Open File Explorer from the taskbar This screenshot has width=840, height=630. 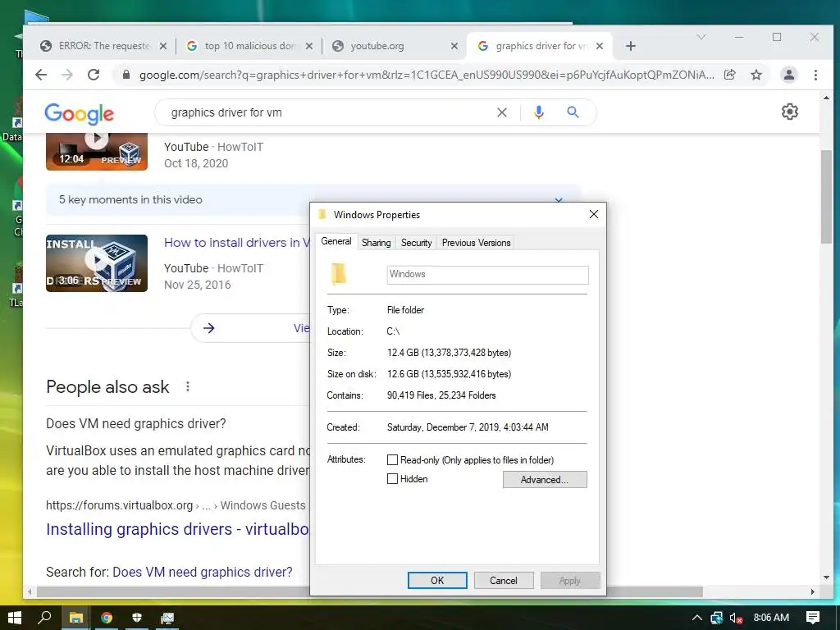(76, 618)
